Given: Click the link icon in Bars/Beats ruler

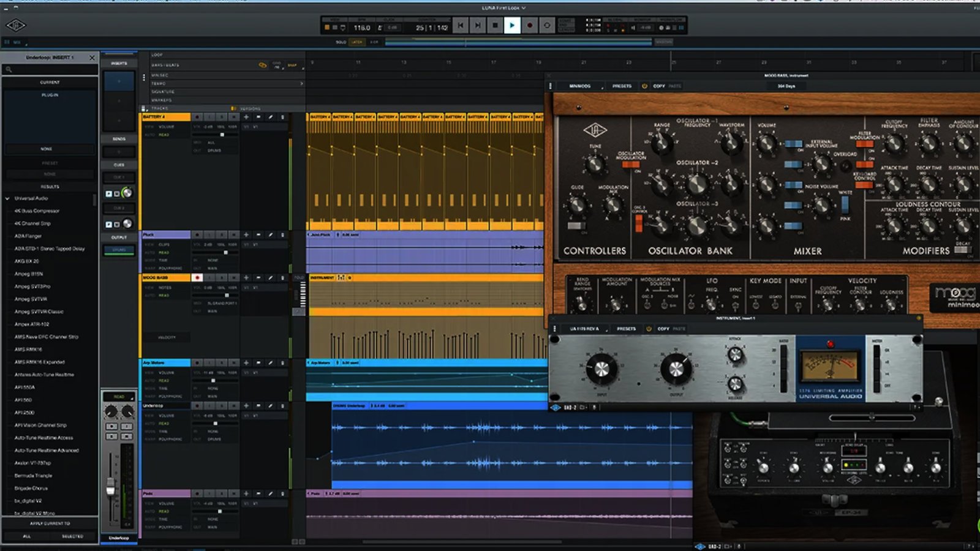Looking at the screenshot, I should (263, 65).
